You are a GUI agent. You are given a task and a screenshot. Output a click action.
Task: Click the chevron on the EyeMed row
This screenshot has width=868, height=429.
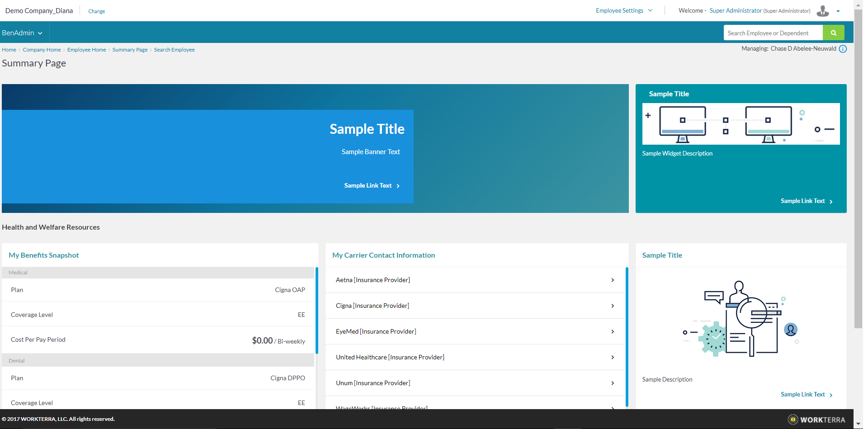click(612, 332)
